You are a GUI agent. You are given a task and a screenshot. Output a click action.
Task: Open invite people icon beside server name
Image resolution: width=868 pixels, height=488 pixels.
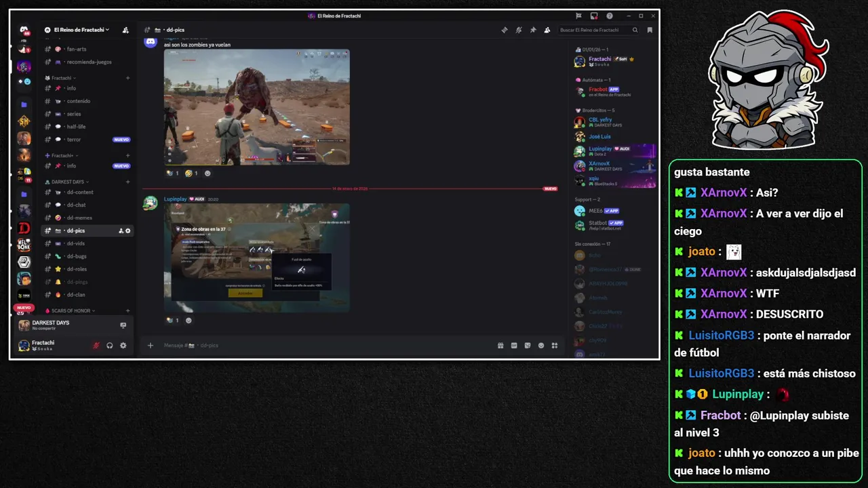(x=125, y=30)
